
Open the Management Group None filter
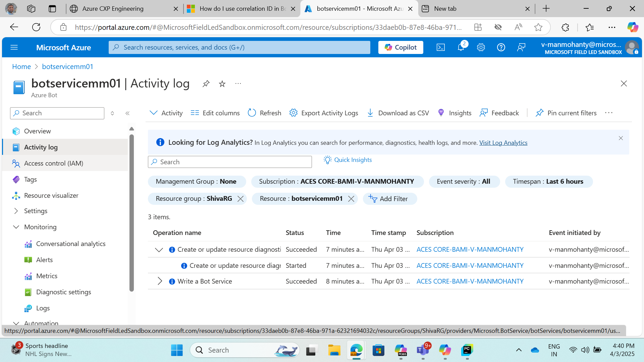(197, 182)
